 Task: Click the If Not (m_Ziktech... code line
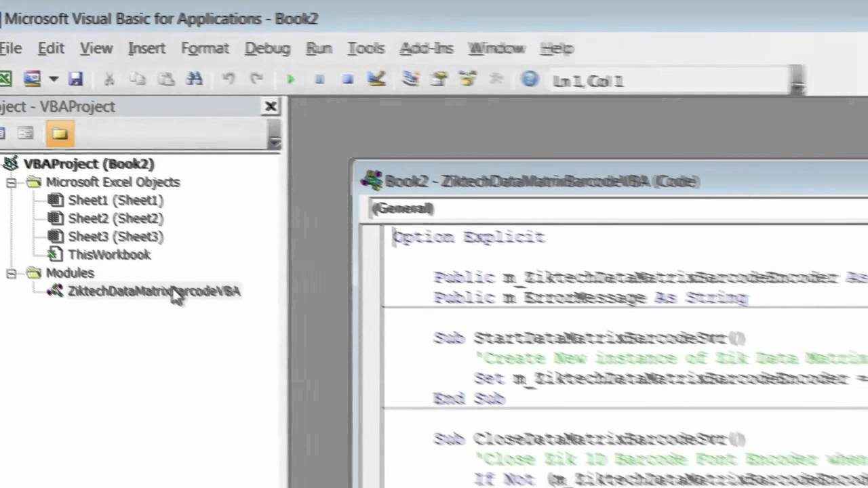670,480
